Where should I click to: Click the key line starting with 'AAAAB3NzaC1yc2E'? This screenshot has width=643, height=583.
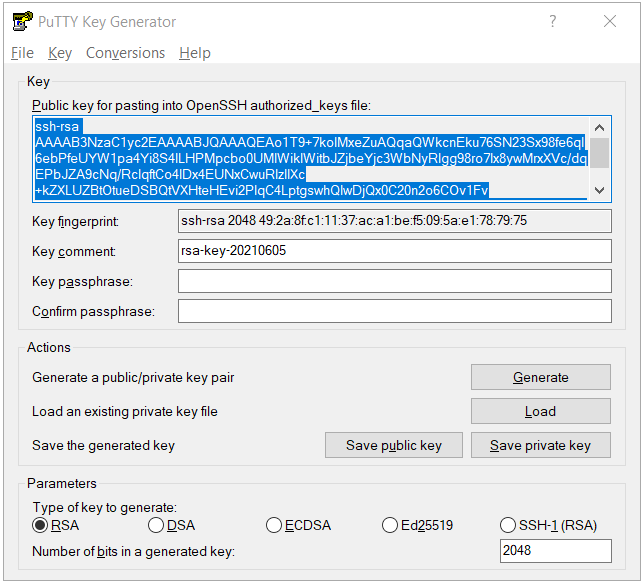(x=310, y=142)
